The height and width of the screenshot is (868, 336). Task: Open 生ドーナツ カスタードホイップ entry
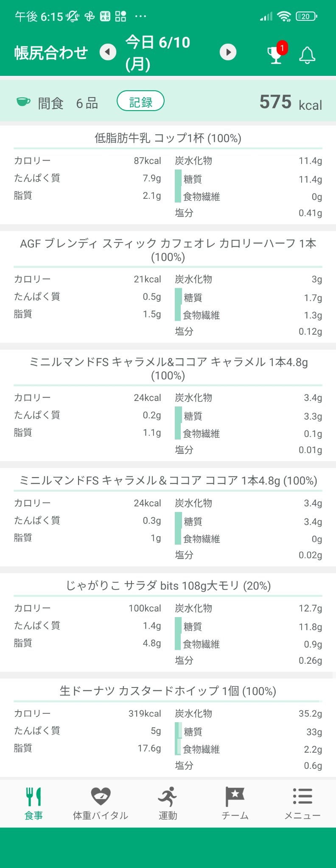tap(168, 691)
